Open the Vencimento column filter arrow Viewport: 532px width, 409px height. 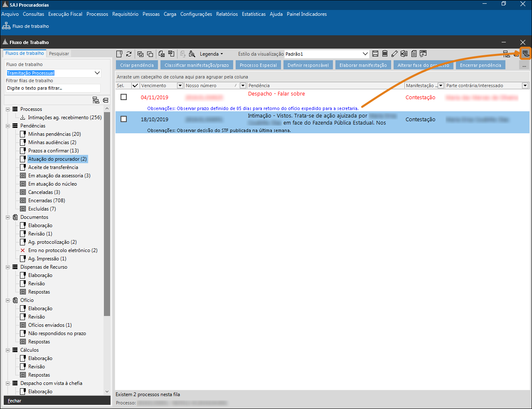pos(180,86)
